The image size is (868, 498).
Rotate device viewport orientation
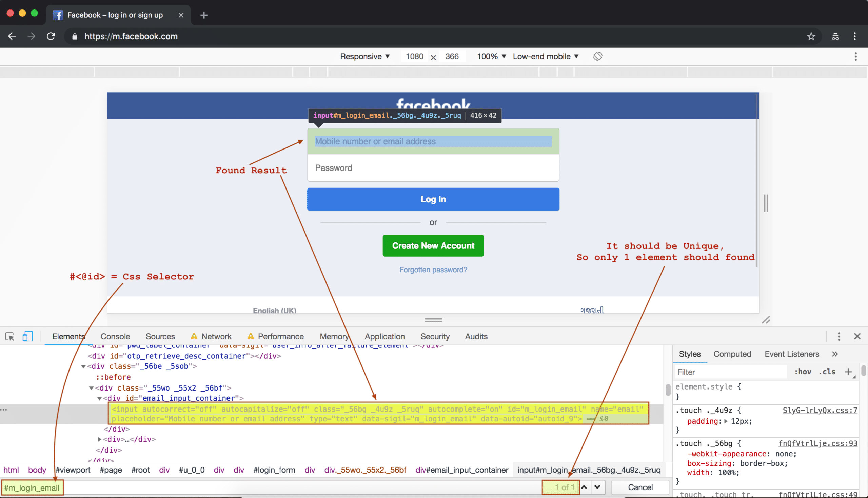pyautogui.click(x=597, y=56)
